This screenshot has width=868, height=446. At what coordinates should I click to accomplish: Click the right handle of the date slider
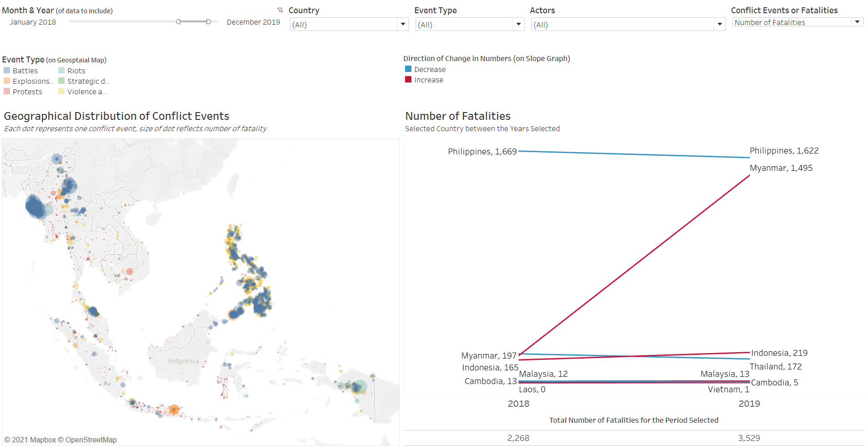[x=208, y=22]
